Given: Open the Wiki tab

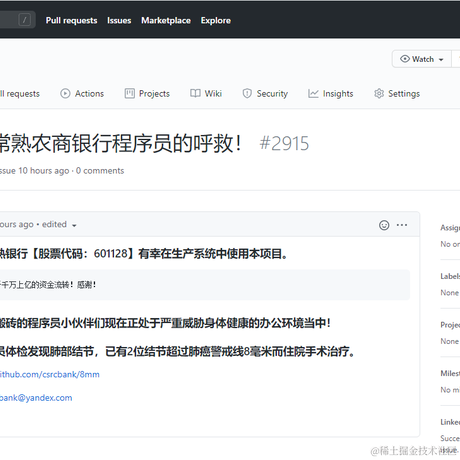Looking at the screenshot, I should (206, 94).
